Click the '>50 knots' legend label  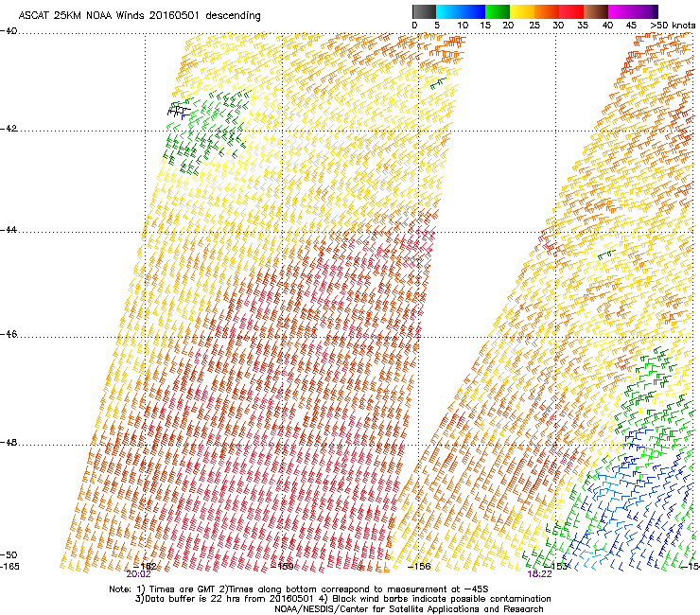pos(673,26)
